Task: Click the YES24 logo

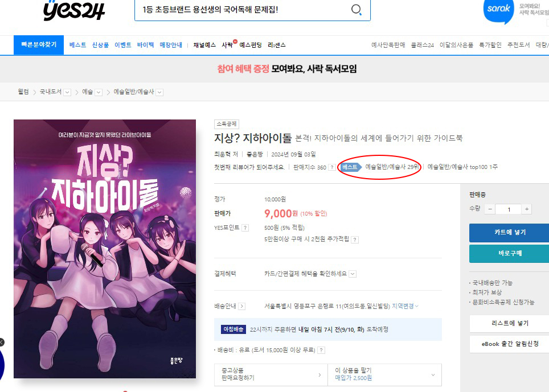Action: (74, 10)
